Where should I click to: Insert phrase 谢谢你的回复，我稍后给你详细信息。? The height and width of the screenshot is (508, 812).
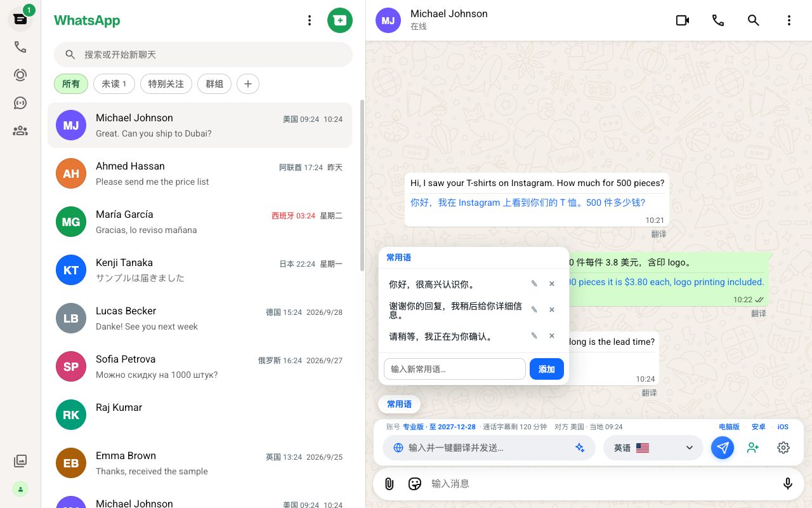coord(455,310)
